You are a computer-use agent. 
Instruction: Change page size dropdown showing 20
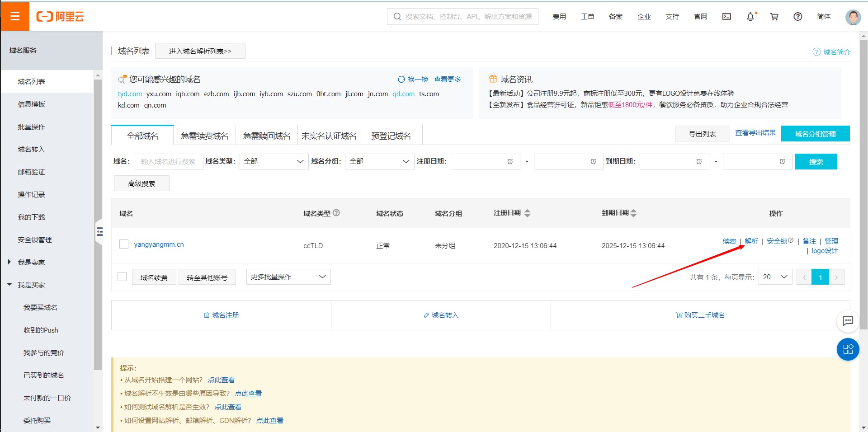point(775,277)
